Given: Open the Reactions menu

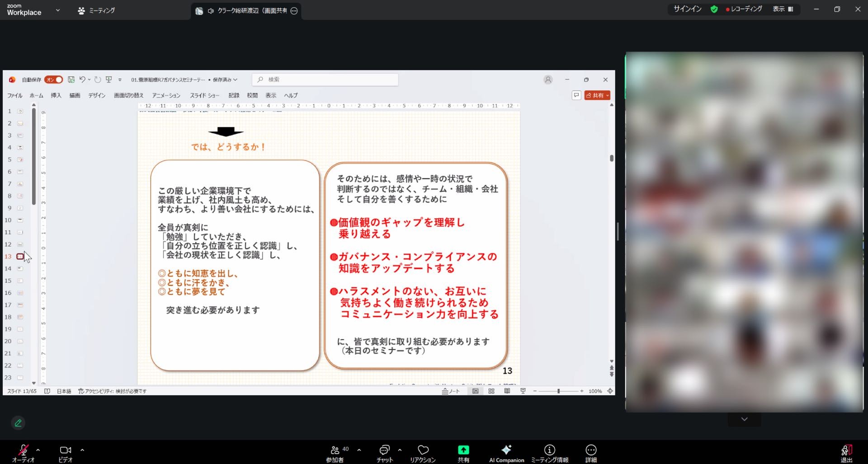Looking at the screenshot, I should click(x=423, y=453).
